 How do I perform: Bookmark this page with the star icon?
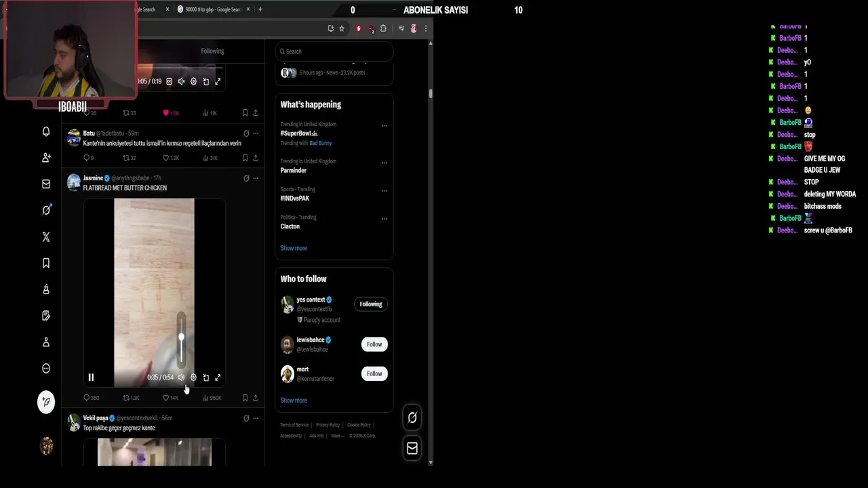[x=341, y=28]
